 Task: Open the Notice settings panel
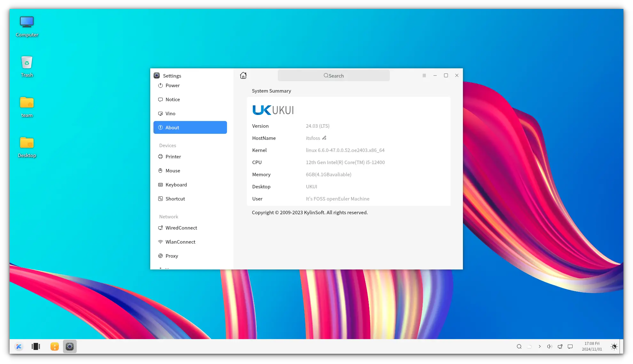[x=173, y=99]
